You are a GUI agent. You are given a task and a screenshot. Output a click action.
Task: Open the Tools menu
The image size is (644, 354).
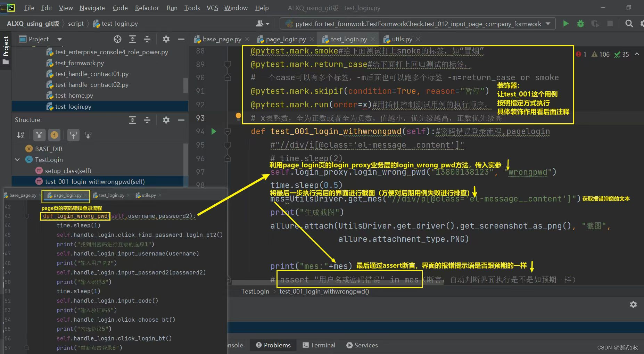pyautogui.click(x=192, y=8)
